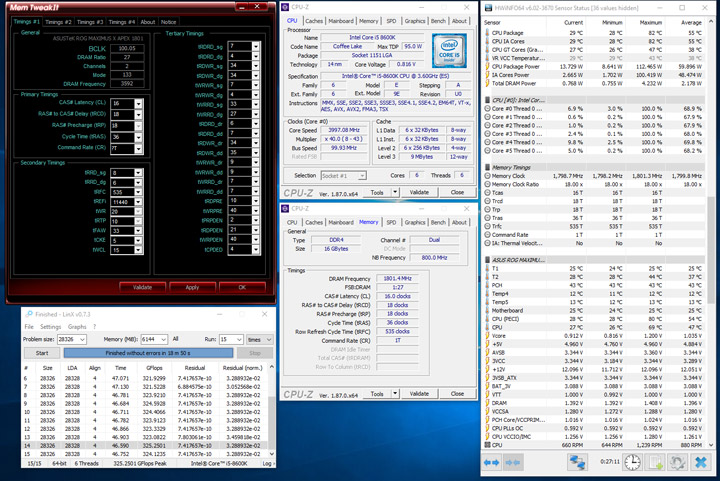
Task: Select the CPU-Z Mainboard tab
Action: click(341, 20)
